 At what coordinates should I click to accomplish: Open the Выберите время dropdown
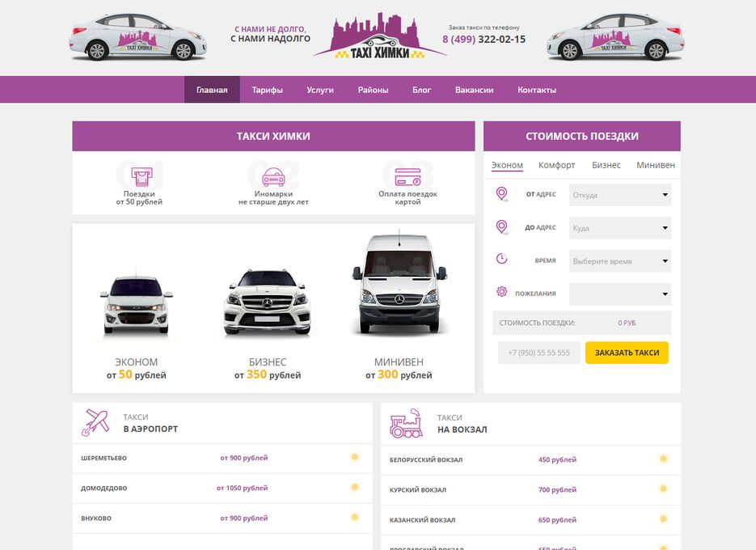(620, 261)
